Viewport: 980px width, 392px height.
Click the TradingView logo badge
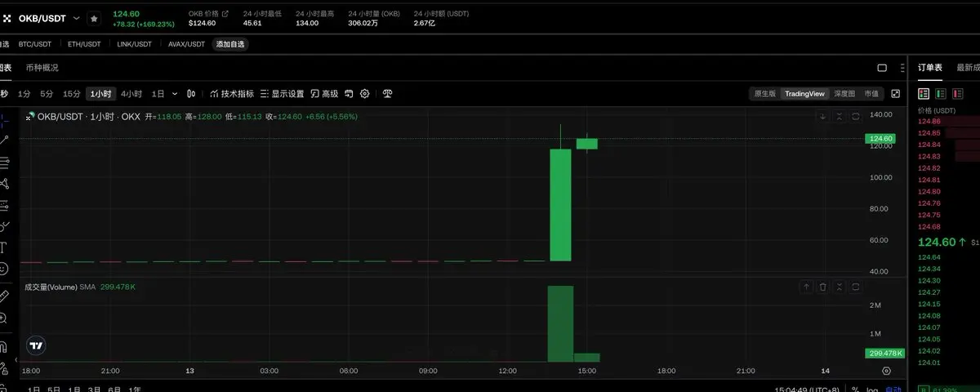pos(36,345)
